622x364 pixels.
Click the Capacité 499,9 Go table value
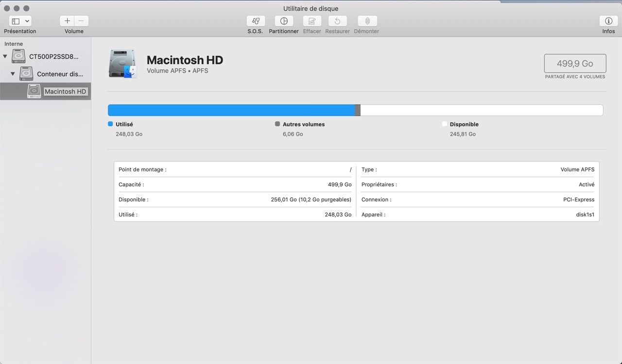[x=340, y=184]
